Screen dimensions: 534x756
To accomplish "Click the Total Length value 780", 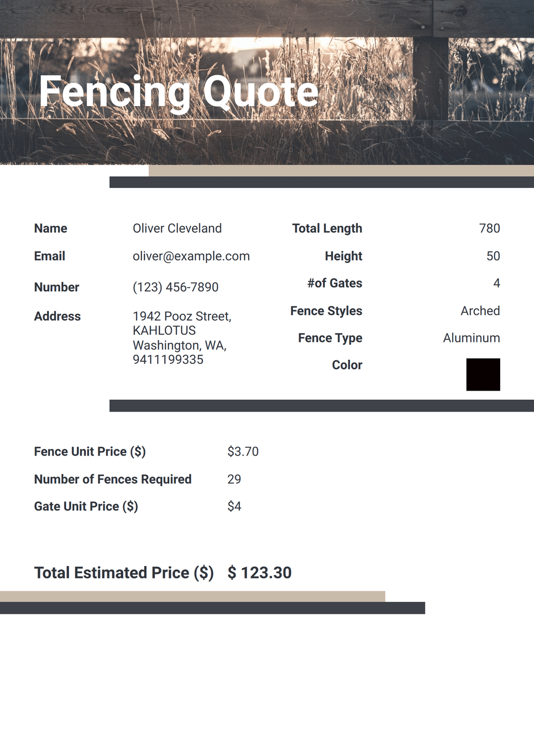I will [489, 228].
